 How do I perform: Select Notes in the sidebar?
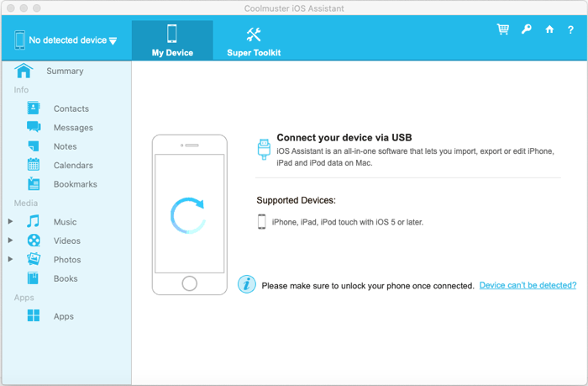tap(66, 146)
